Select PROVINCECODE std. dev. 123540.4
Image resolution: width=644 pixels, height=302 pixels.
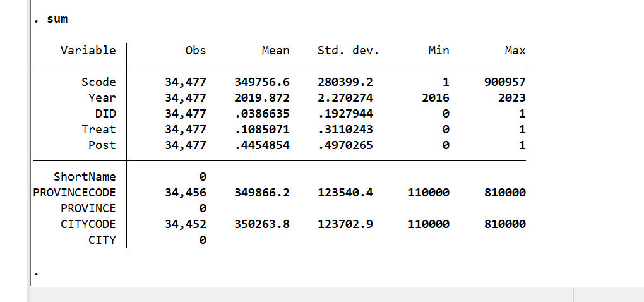click(x=345, y=193)
